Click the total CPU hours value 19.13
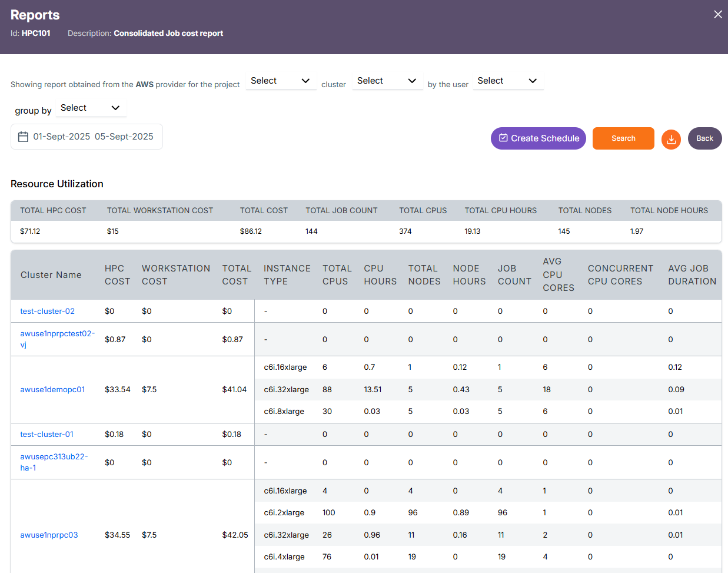Viewport: 728px width, 573px height. point(473,231)
